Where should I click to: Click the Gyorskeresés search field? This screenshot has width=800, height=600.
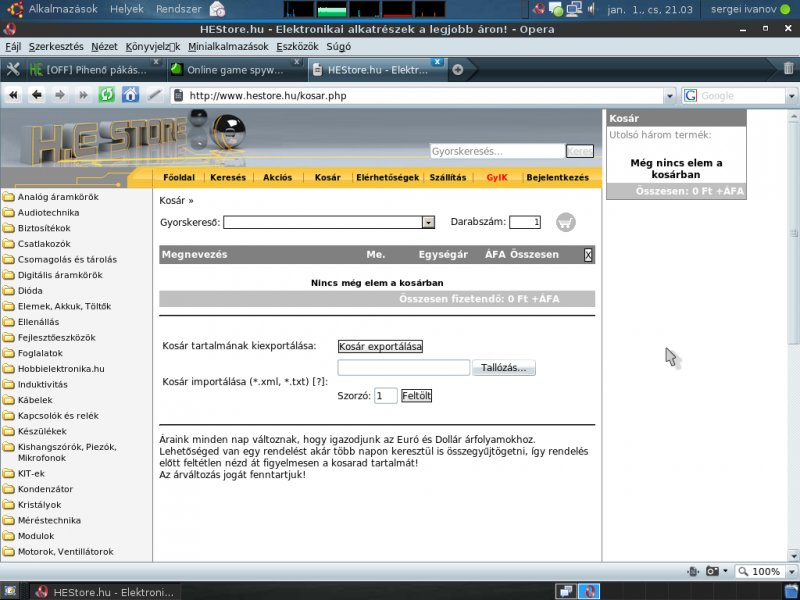[x=497, y=151]
